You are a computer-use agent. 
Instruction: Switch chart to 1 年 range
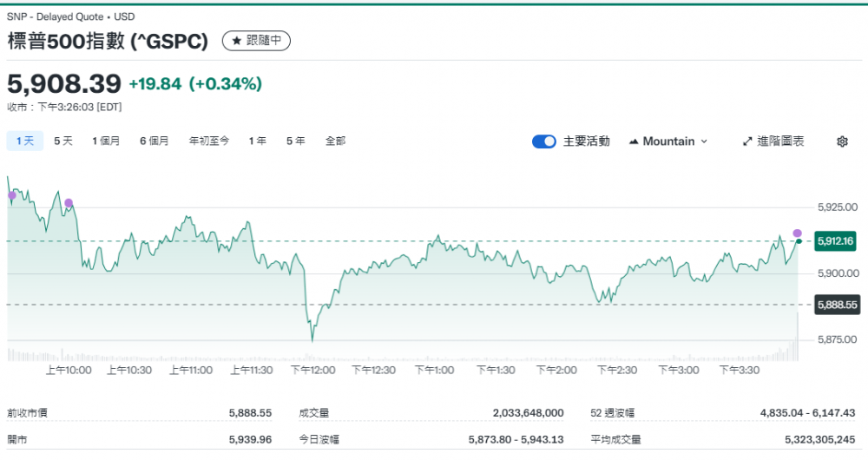[x=257, y=141]
